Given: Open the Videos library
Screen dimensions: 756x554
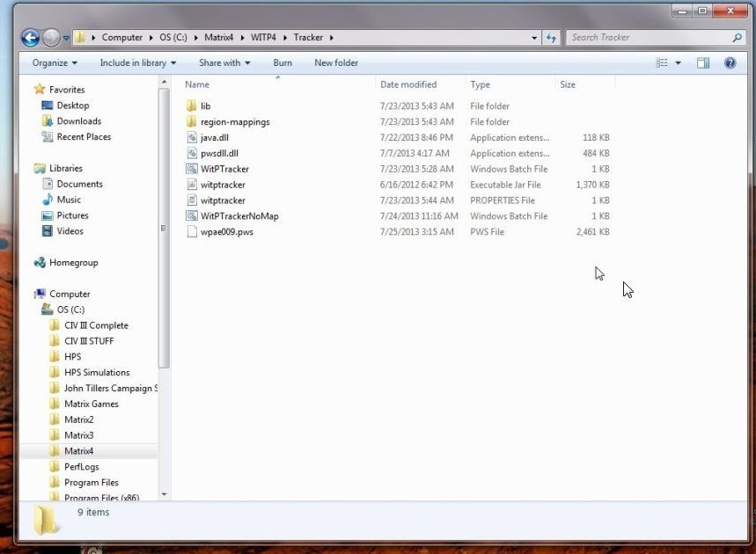Looking at the screenshot, I should (70, 231).
